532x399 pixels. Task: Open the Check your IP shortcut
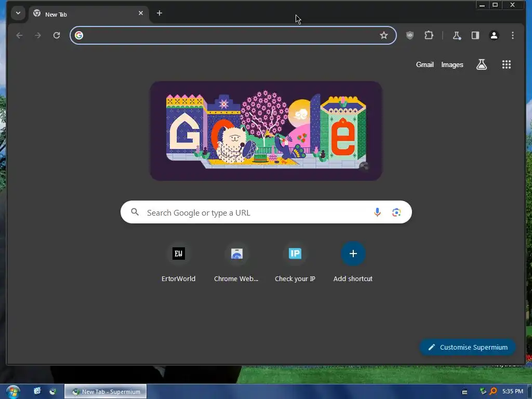295,262
